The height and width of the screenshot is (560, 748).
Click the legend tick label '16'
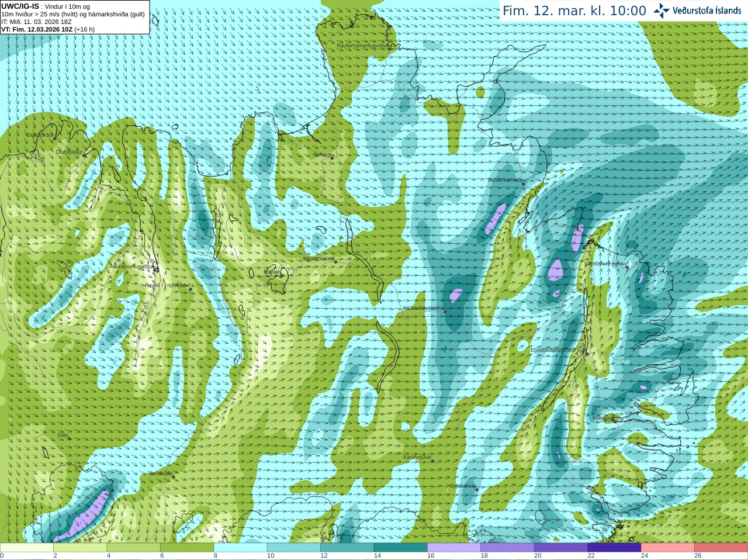point(431,556)
